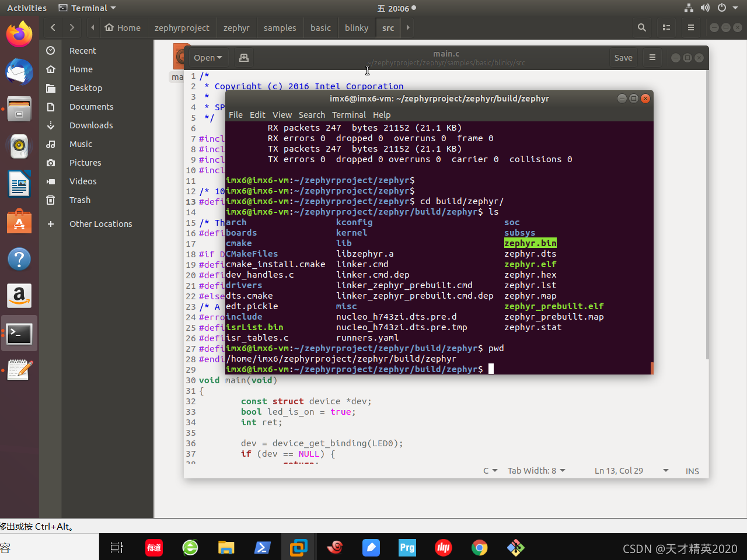Screen dimensions: 747x560
Task: Open Desktop in Files sidebar
Action: point(97,88)
